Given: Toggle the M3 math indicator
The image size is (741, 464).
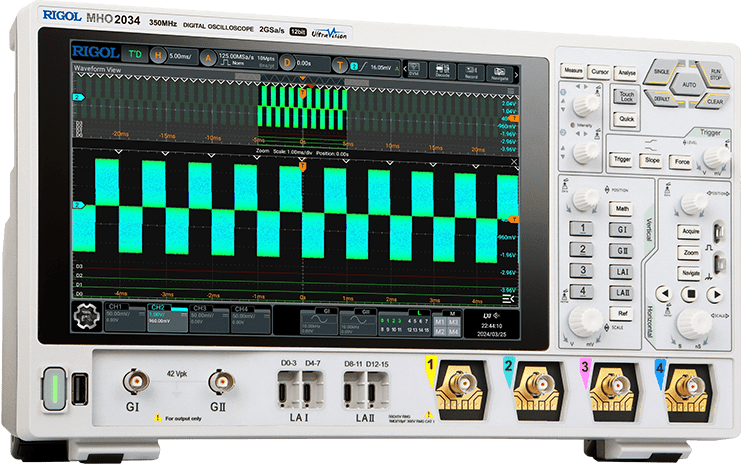Looking at the screenshot, I should pos(454,322).
